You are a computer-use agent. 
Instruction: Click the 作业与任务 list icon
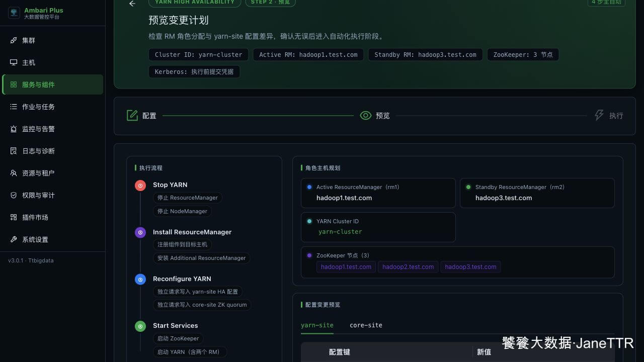tap(14, 107)
